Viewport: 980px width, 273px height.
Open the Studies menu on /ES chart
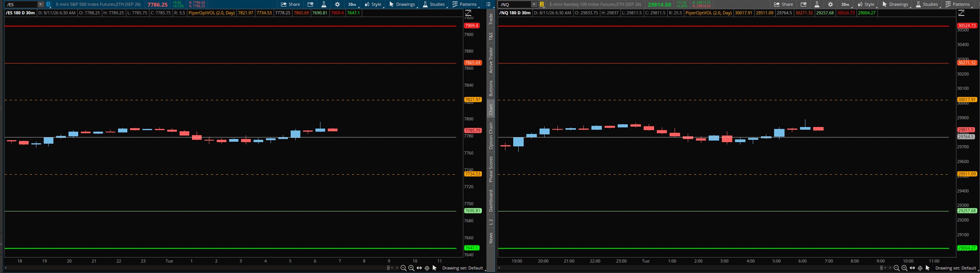(x=434, y=4)
